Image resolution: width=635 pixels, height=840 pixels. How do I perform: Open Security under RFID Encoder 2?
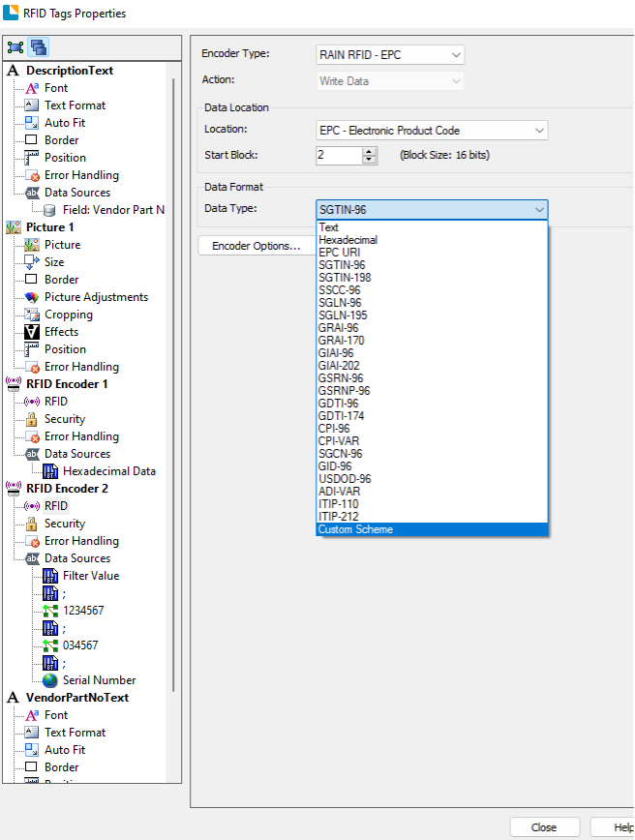(x=65, y=524)
